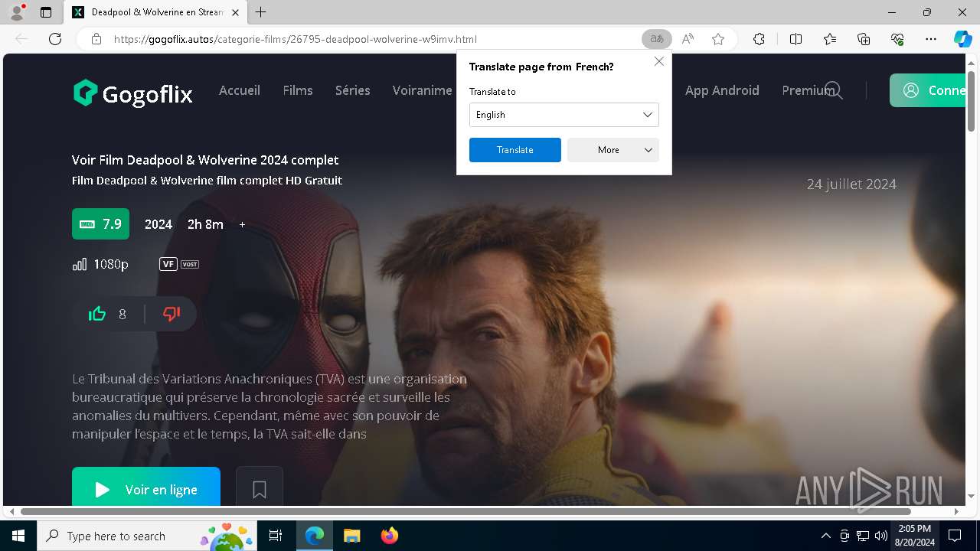Screen dimensions: 980x551
Task: Open site search with magnifier icon
Action: click(x=834, y=91)
